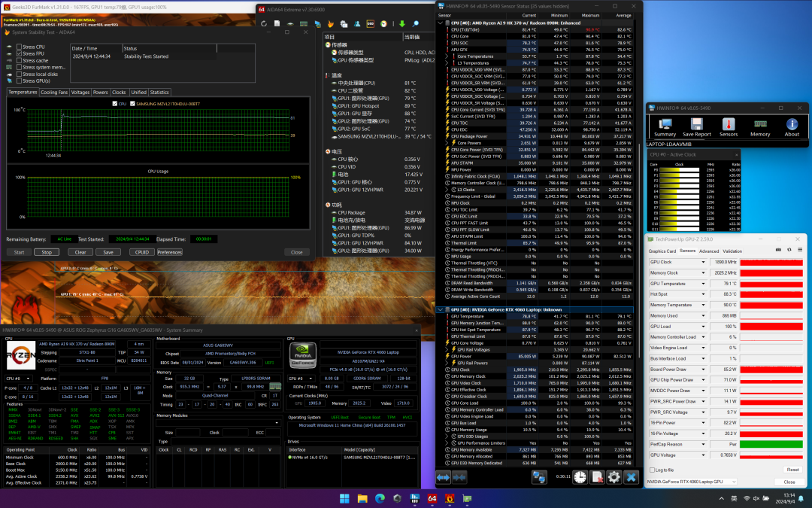The width and height of the screenshot is (812, 508).
Task: Click the sensor settings gear icon
Action: [x=614, y=476]
